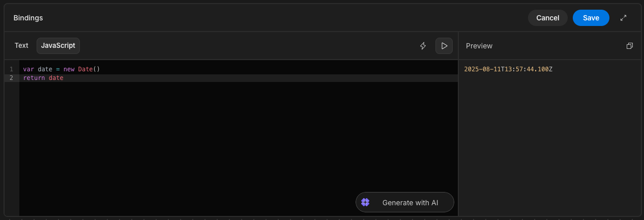Click the empty code editor area

pos(238,143)
